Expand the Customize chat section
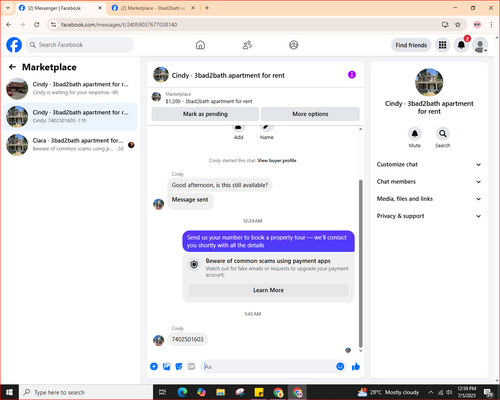This screenshot has width=500, height=400. pos(429,164)
